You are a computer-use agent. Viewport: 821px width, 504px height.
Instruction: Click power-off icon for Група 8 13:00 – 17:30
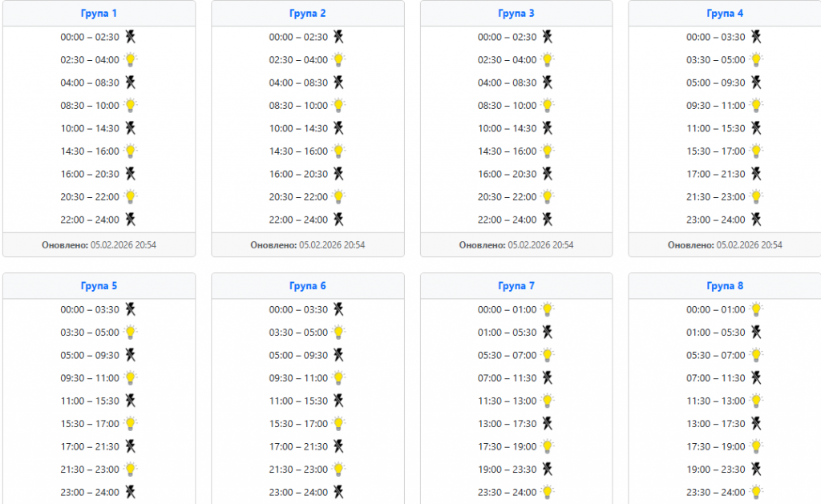coord(756,423)
